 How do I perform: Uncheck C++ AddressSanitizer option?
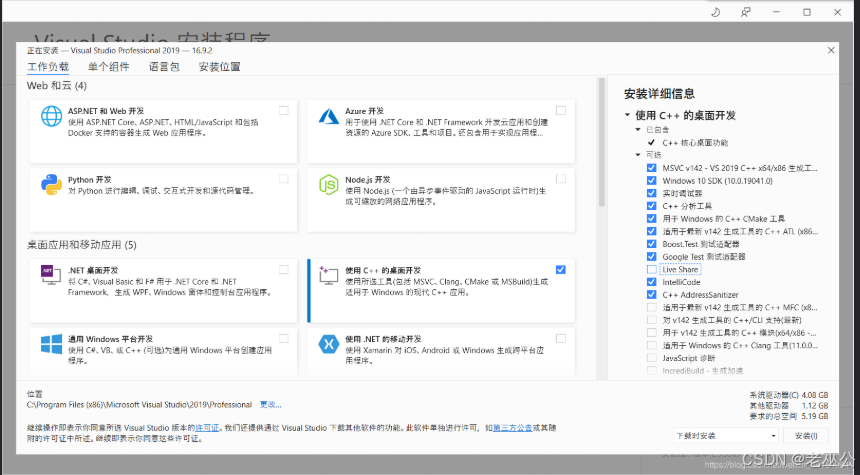tap(652, 295)
